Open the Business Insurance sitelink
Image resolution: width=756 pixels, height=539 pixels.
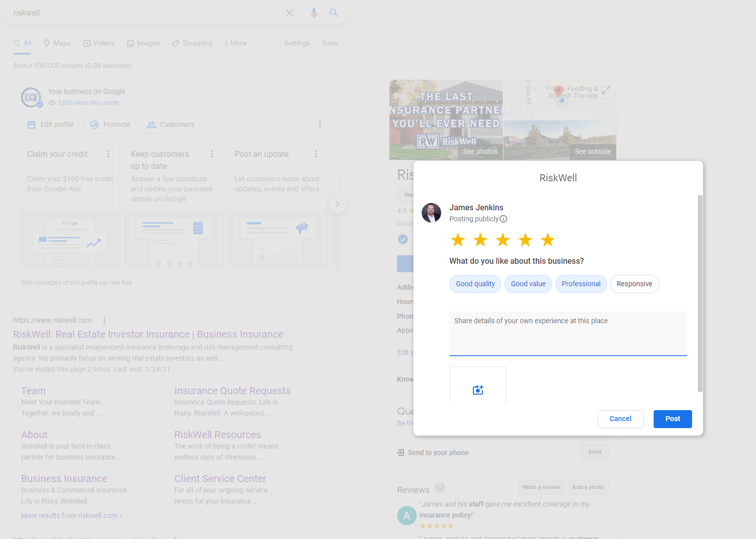[64, 479]
